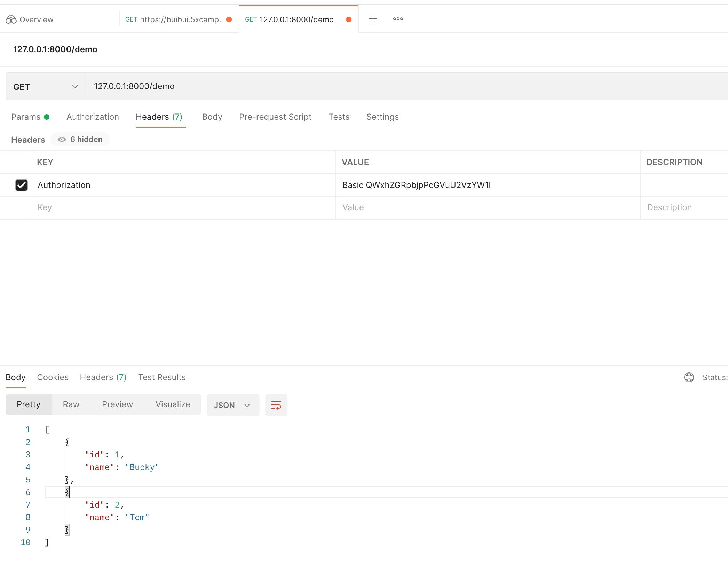Open a new request tab with plus icon

373,19
